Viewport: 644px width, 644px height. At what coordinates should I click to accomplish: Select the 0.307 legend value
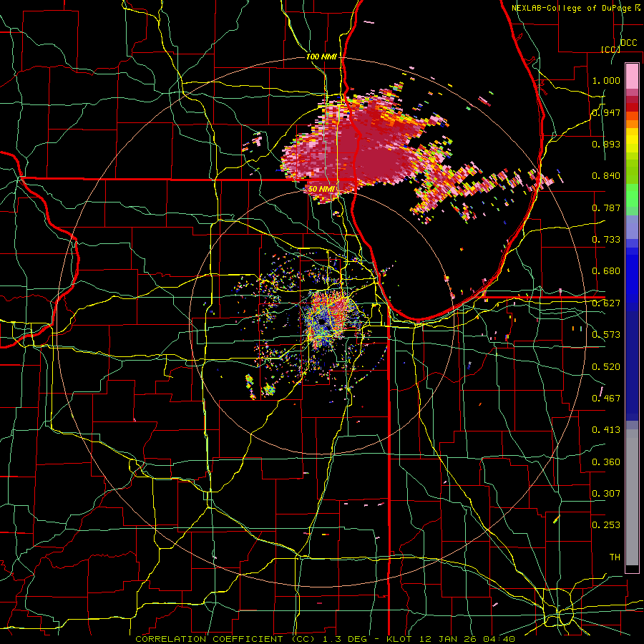pos(606,494)
